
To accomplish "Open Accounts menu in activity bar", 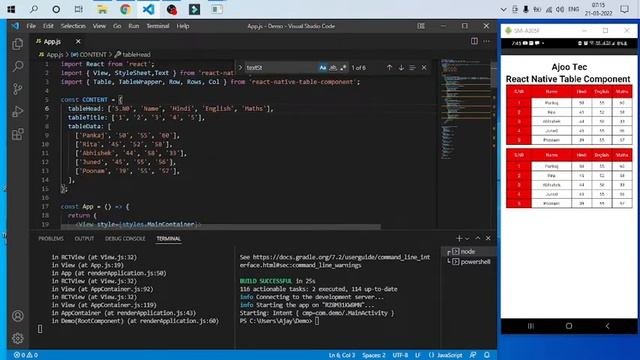I will tap(18, 316).
